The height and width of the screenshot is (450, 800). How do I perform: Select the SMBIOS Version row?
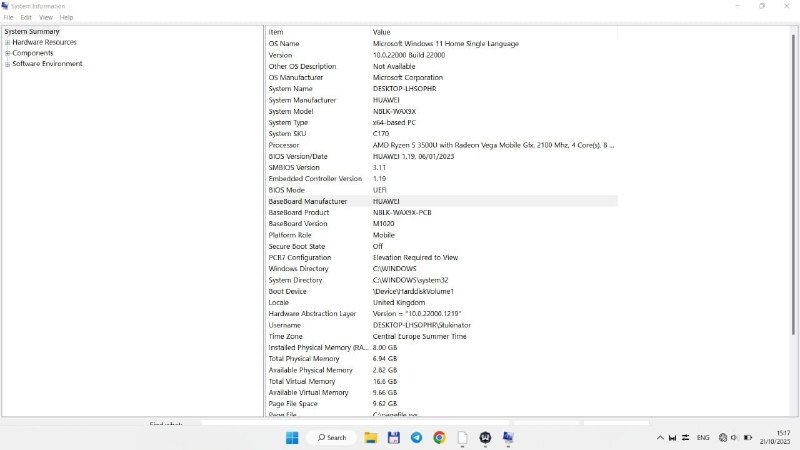point(442,168)
